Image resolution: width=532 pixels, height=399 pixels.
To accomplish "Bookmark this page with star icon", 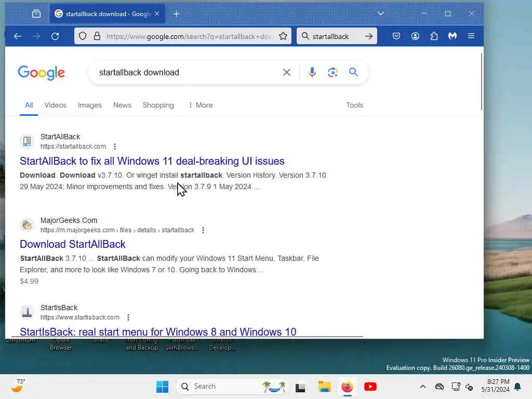I will click(283, 36).
